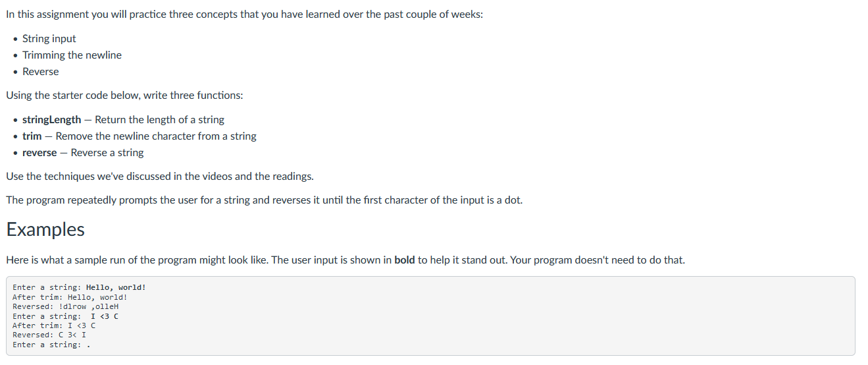Click the bold word in the sample run sentence
Image resolution: width=868 pixels, height=365 pixels.
[x=404, y=260]
